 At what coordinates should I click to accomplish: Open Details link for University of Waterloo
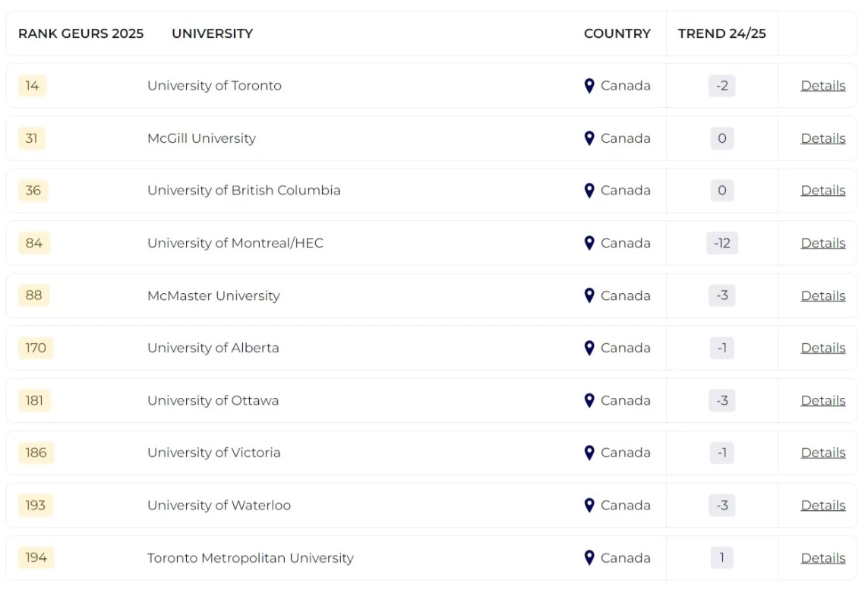pyautogui.click(x=822, y=505)
